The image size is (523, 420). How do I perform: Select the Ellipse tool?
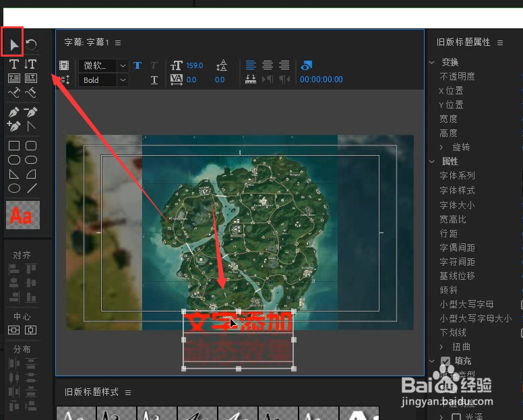[14, 188]
